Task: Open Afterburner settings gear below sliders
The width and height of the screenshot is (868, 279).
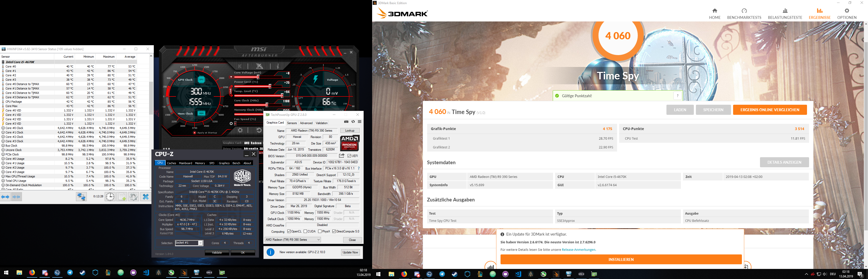Action: click(240, 130)
